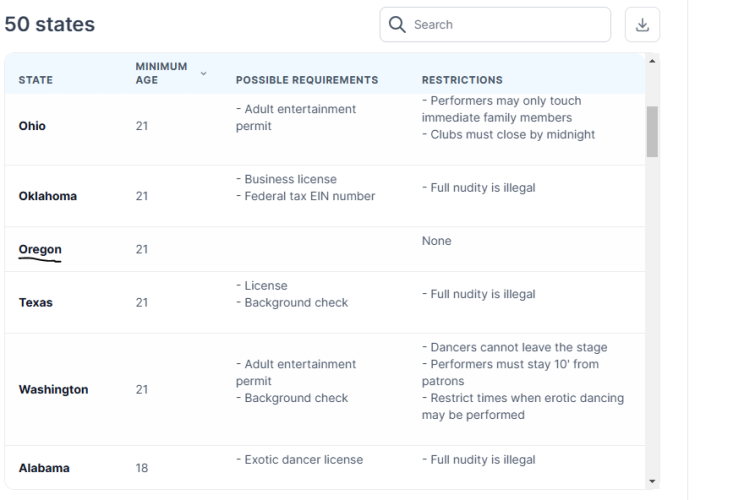Click the Restrictions column header

point(462,80)
